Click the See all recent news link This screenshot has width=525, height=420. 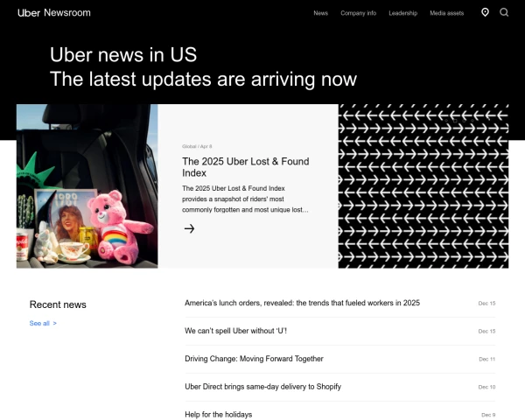pos(43,323)
